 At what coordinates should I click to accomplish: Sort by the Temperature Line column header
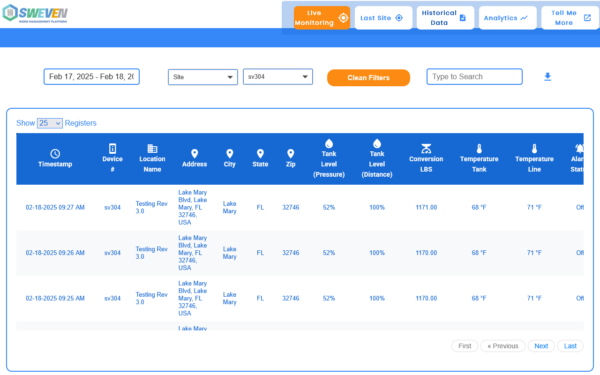535,164
